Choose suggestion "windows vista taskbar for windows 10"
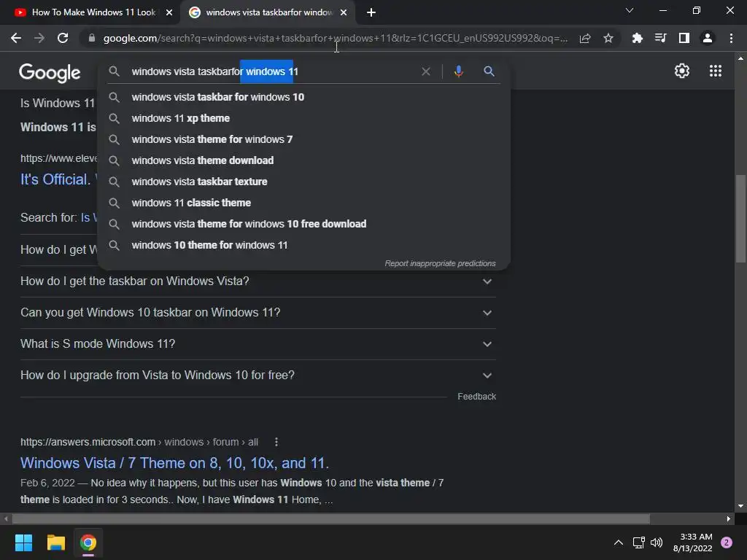747x560 pixels. tap(303, 97)
